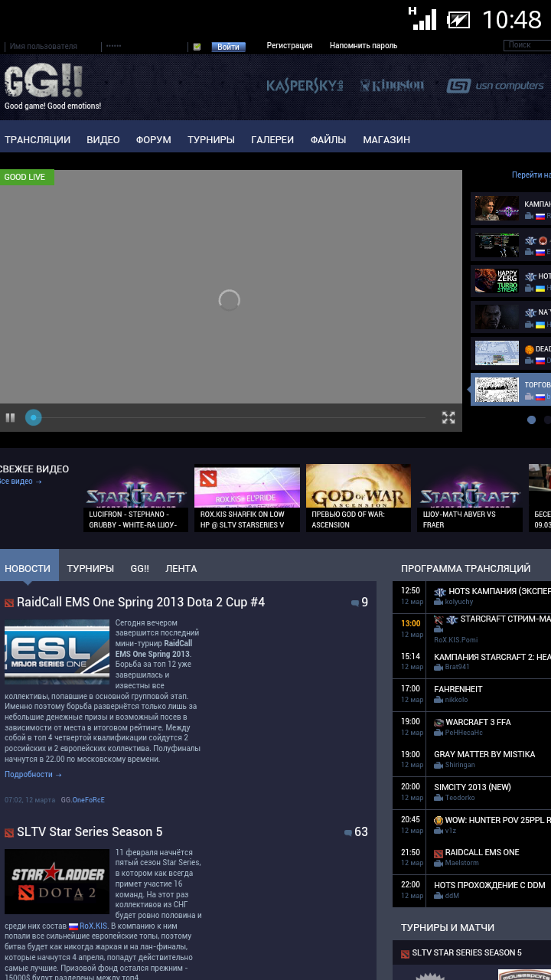Click Dota icon on RaidCall EMS One schedule row

click(439, 853)
